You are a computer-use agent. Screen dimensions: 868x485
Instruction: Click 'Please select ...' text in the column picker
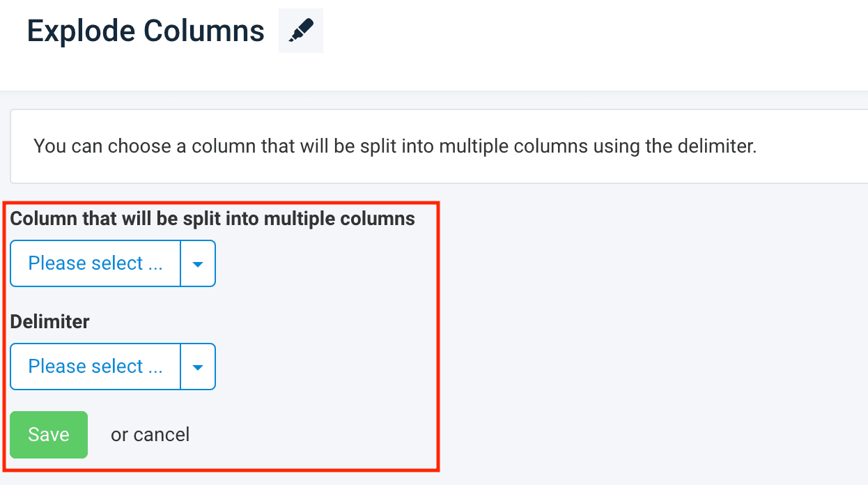95,263
